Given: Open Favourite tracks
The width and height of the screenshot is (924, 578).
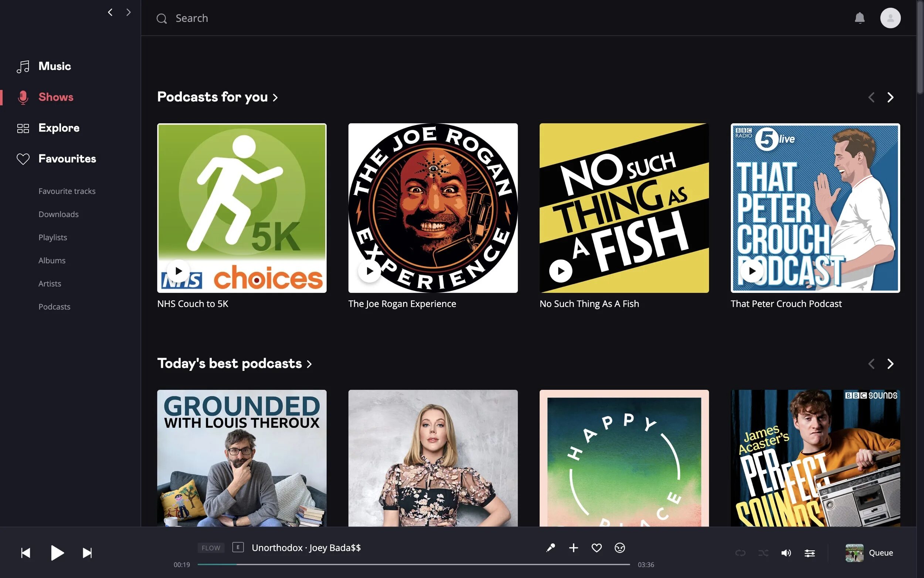Looking at the screenshot, I should pos(67,191).
